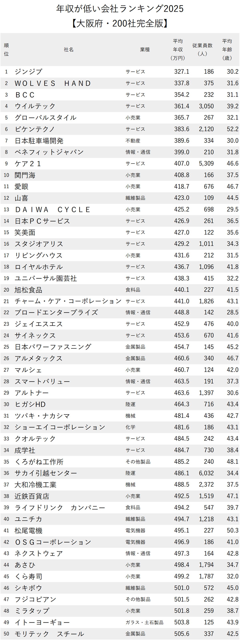Click the ケア21 company name
240x644 pixels.
28,164
